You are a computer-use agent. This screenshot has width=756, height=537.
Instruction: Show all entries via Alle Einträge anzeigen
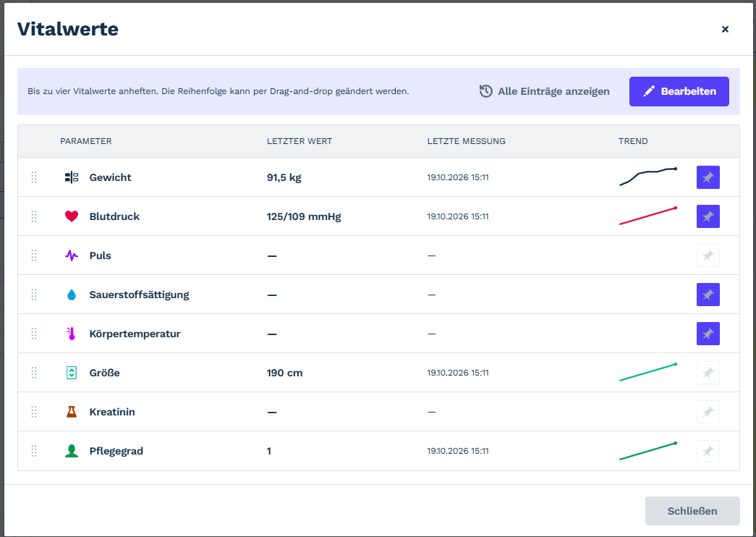pos(544,91)
